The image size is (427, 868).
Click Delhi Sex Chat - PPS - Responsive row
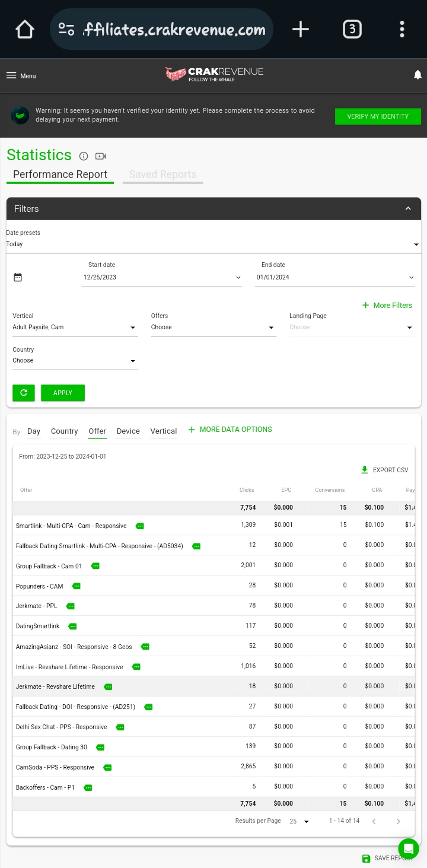tap(213, 727)
